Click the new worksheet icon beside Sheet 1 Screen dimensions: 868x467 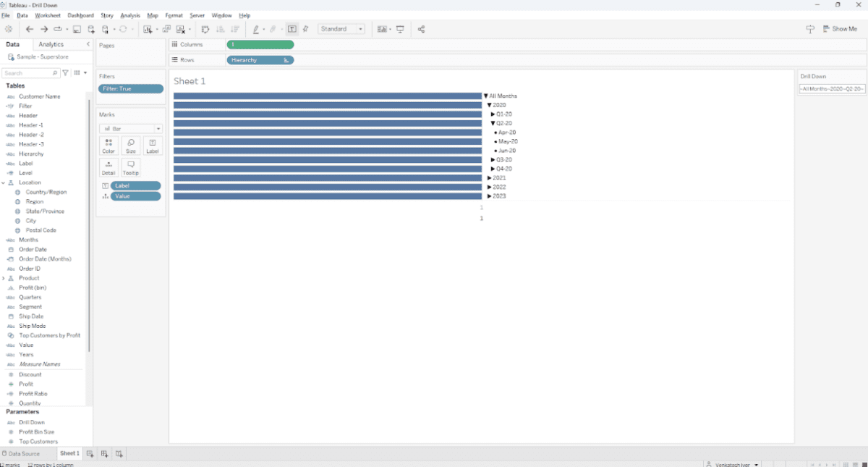click(90, 454)
